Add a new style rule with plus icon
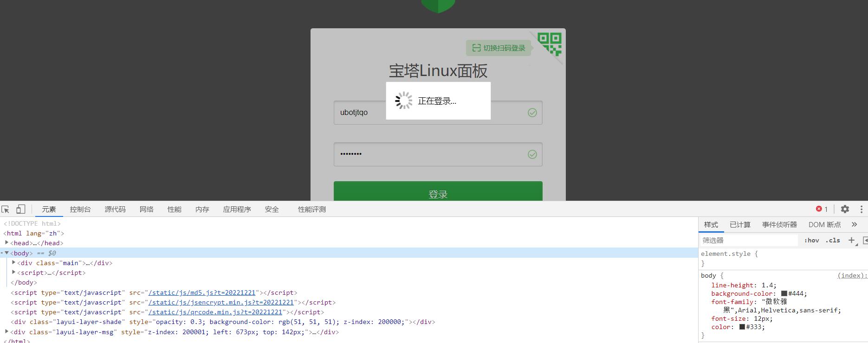This screenshot has width=868, height=343. tap(851, 240)
